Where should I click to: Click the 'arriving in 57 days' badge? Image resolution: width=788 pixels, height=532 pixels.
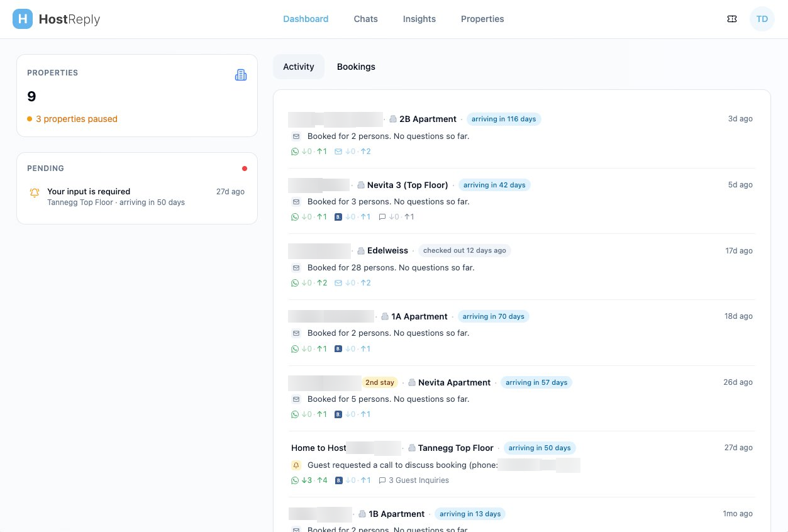click(x=536, y=382)
